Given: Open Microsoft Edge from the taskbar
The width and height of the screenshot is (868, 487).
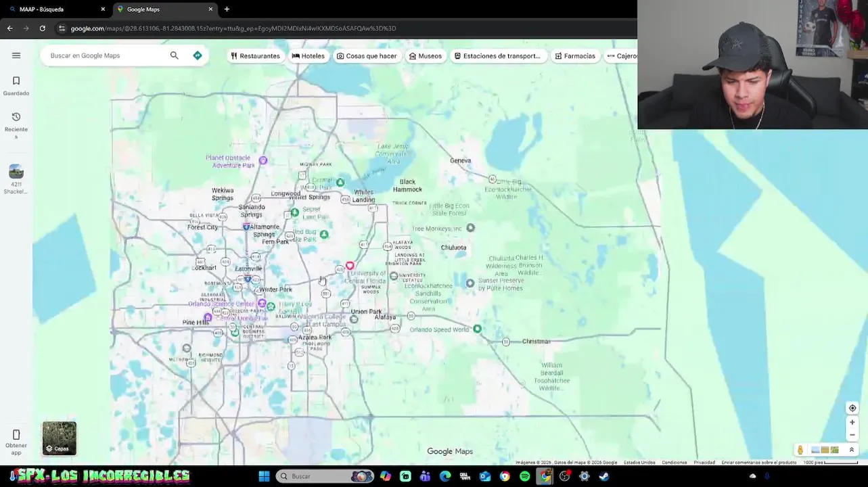Looking at the screenshot, I should (x=445, y=476).
